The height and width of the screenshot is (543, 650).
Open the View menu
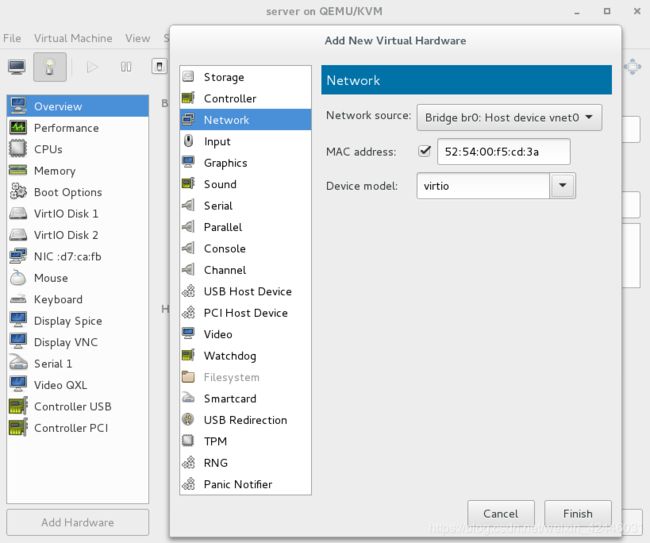[138, 38]
